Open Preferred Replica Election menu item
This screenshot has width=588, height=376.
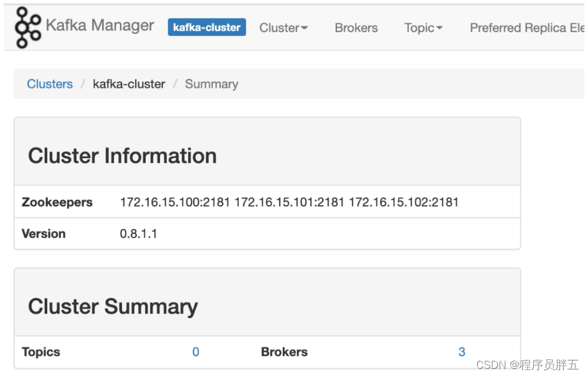pos(527,27)
